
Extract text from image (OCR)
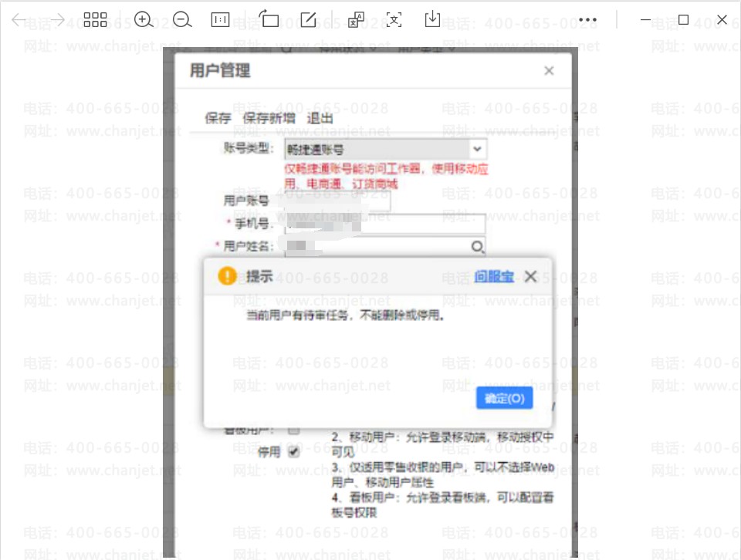point(394,20)
